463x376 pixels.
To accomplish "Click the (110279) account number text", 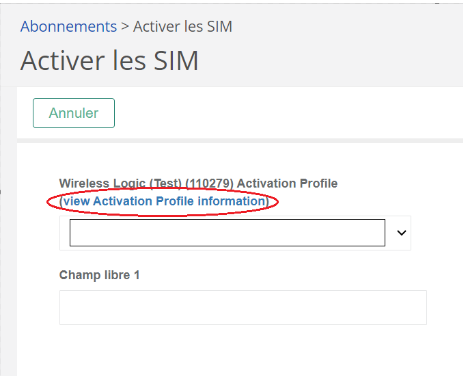I will click(209, 184).
